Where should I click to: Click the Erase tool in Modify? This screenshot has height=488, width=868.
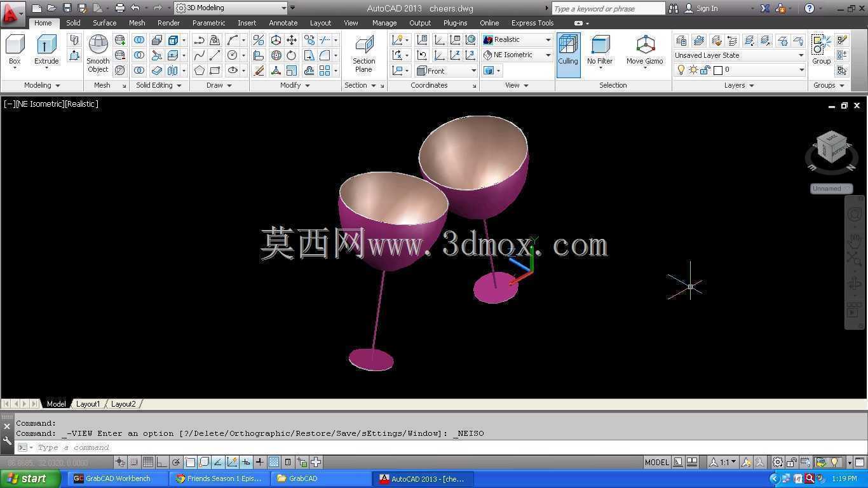coord(259,71)
